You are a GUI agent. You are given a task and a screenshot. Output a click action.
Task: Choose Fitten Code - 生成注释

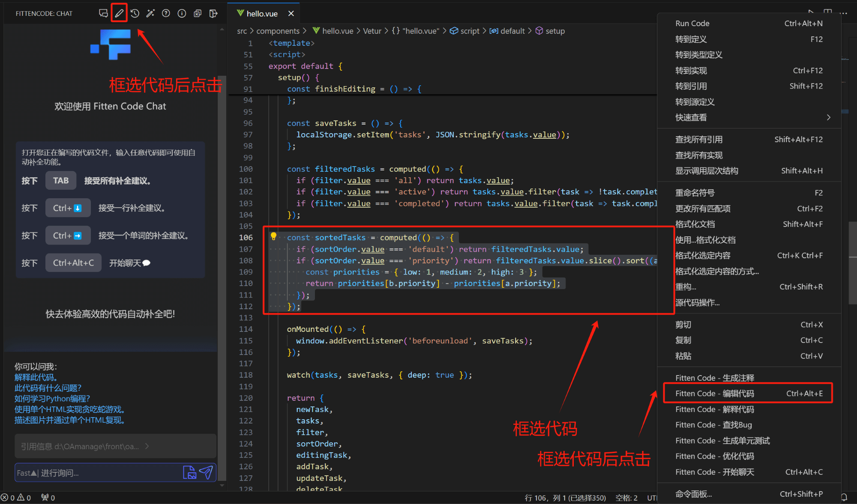(749, 378)
